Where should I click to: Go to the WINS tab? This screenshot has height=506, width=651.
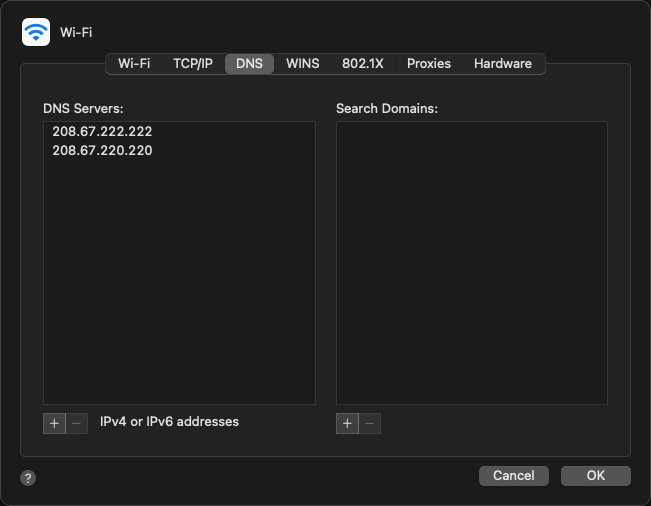(x=302, y=63)
